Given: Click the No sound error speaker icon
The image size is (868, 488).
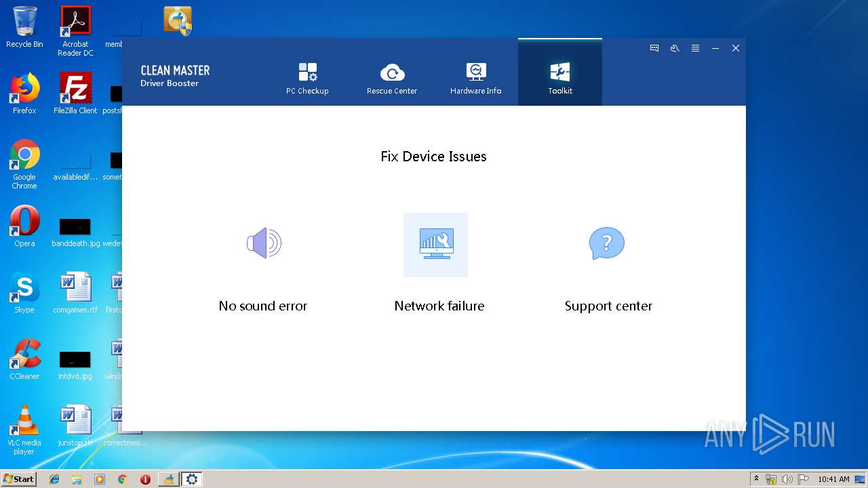Looking at the screenshot, I should pos(264,243).
